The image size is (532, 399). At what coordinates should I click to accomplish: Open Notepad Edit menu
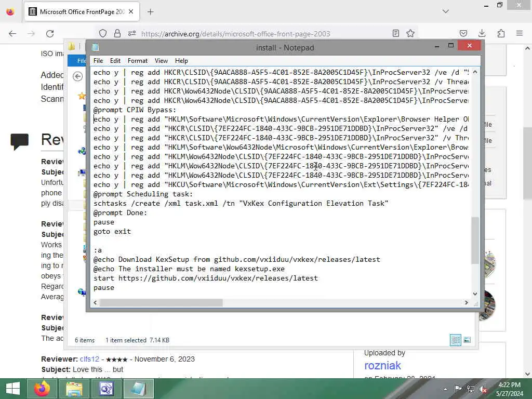[115, 61]
